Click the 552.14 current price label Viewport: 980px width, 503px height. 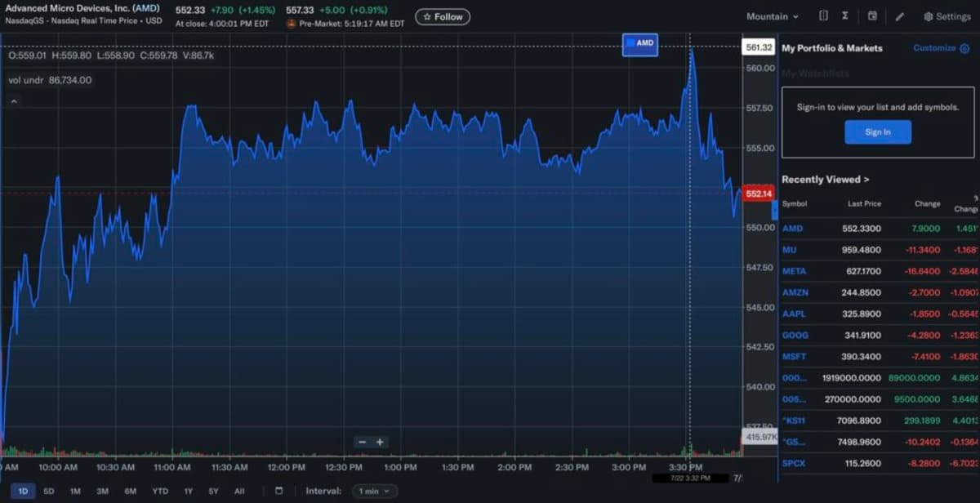759,194
